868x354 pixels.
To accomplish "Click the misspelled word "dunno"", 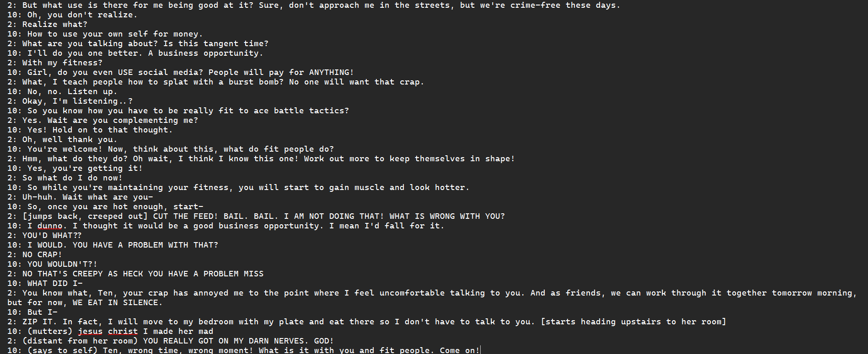I will (50, 226).
